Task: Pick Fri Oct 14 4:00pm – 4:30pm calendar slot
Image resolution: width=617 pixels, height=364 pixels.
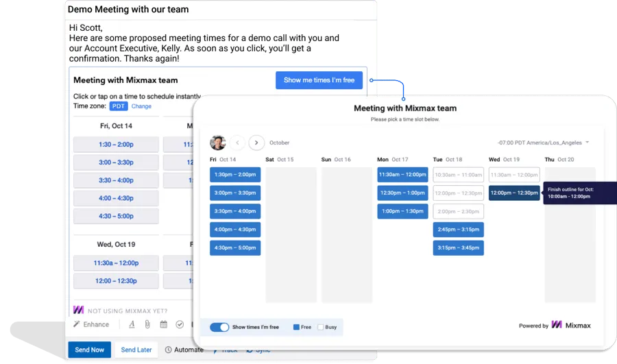Action: point(235,230)
